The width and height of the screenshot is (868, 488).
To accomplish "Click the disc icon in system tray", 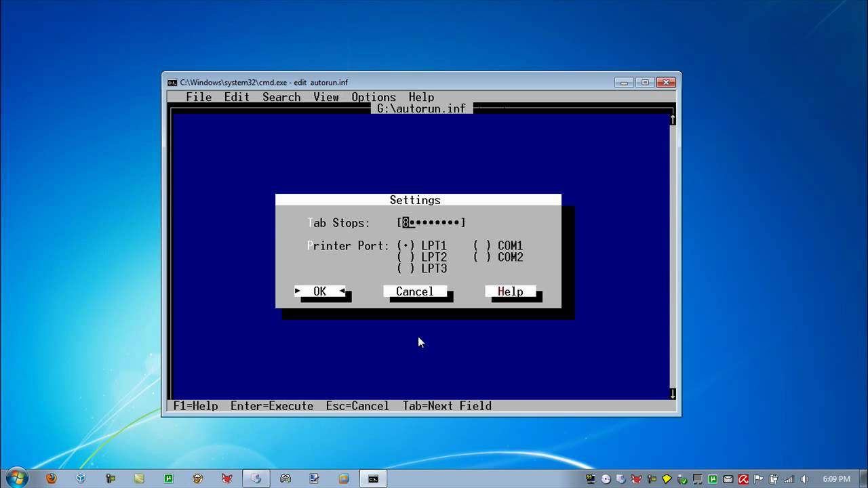I will (x=606, y=479).
